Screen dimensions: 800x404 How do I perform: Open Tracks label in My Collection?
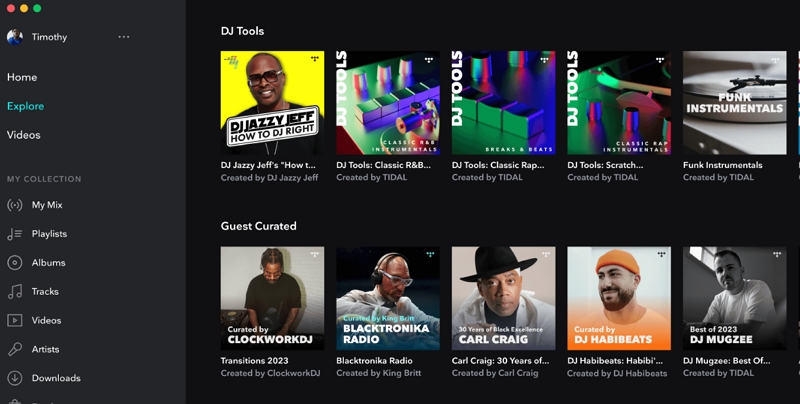[45, 292]
